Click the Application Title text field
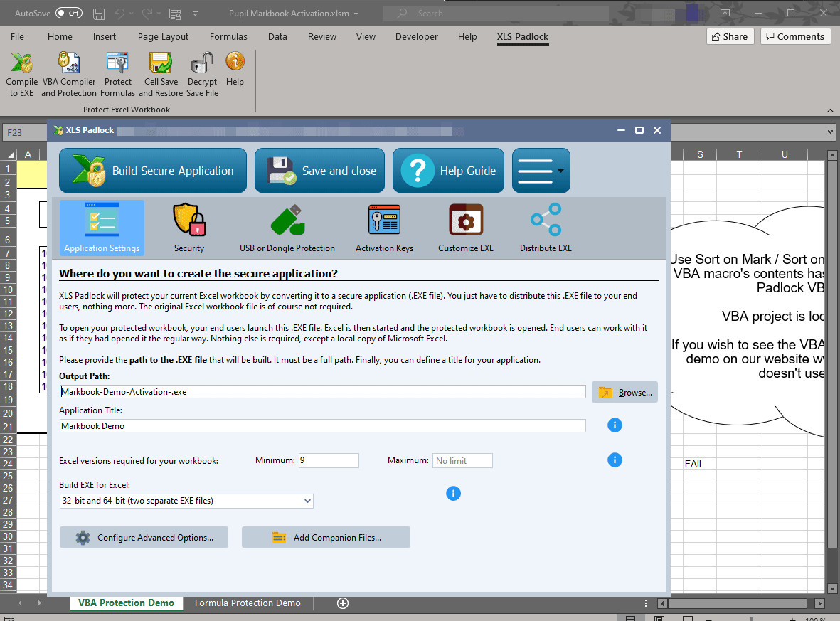 click(323, 426)
